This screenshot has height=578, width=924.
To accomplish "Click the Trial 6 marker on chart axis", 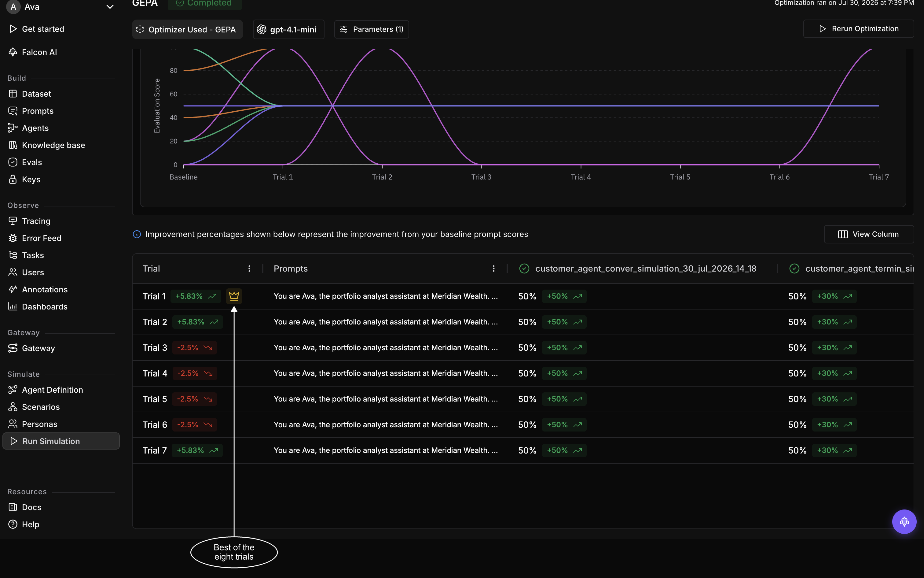I will click(x=779, y=177).
